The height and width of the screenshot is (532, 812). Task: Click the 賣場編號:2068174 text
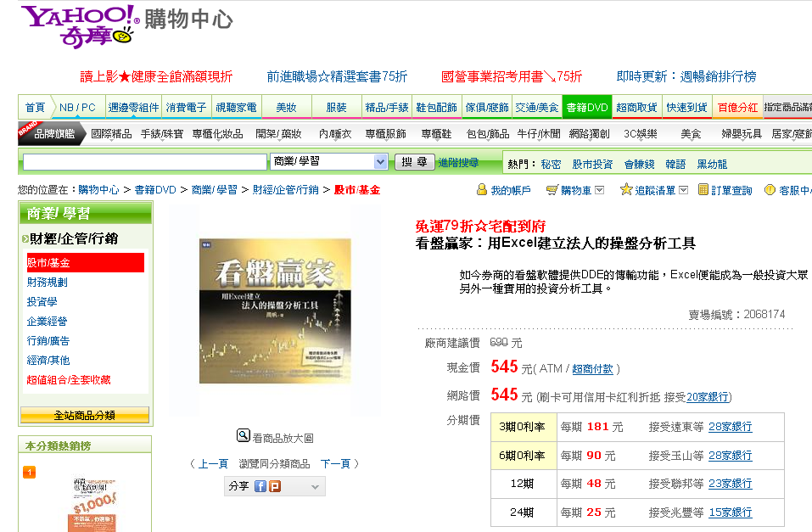(736, 315)
